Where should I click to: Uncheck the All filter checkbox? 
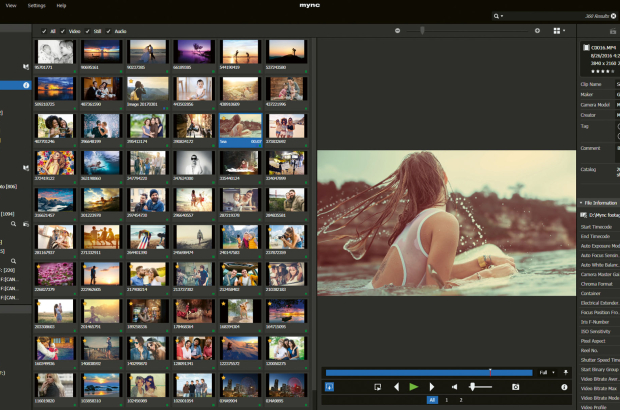pos(44,31)
